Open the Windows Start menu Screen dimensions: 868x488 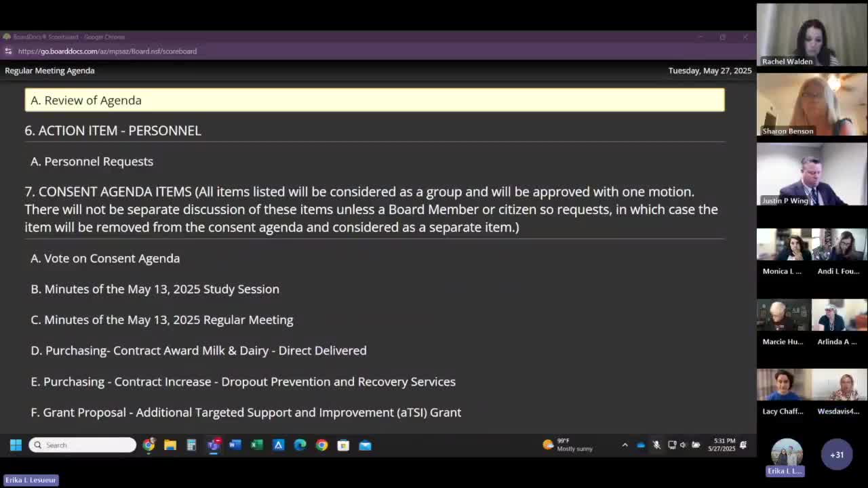click(16, 445)
